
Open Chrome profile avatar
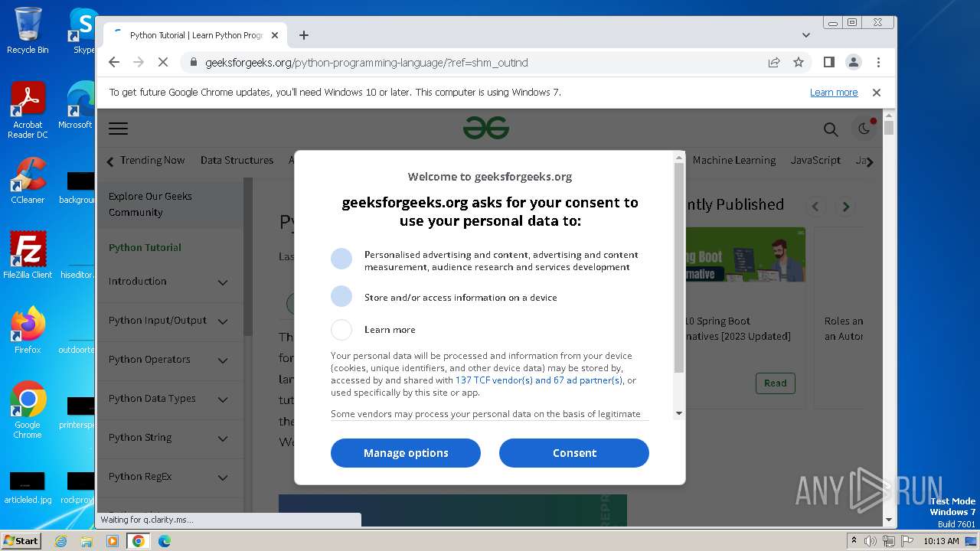[x=854, y=62]
